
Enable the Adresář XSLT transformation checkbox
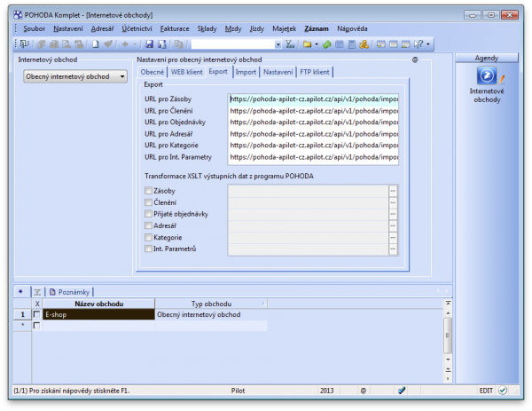tap(148, 225)
